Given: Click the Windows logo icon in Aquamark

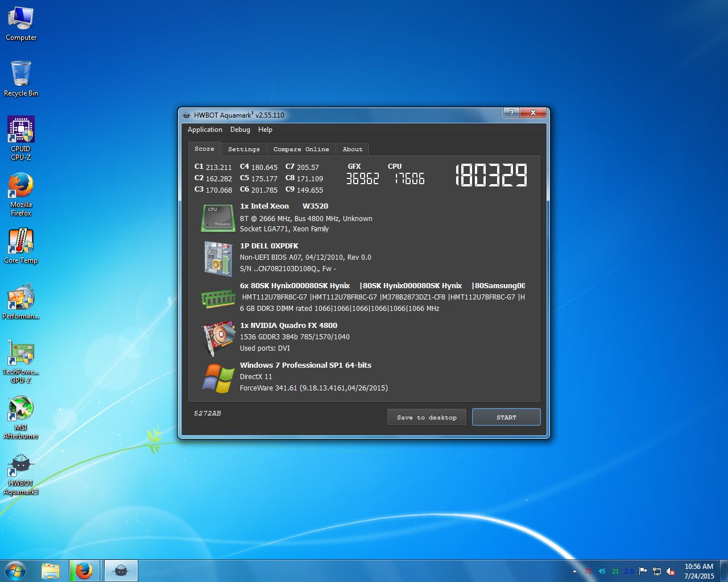Looking at the screenshot, I should tap(218, 378).
